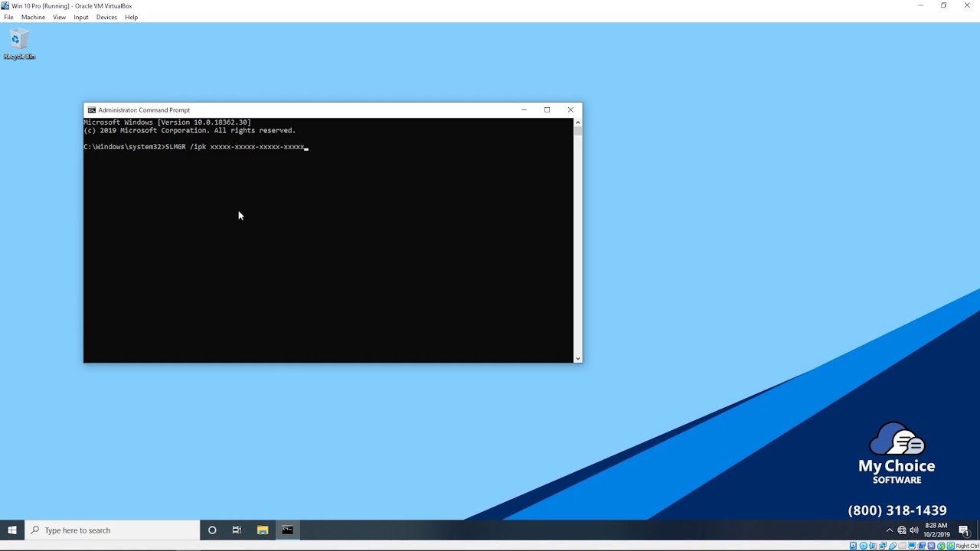
Task: Open the VirtualBox Help menu
Action: pyautogui.click(x=131, y=17)
